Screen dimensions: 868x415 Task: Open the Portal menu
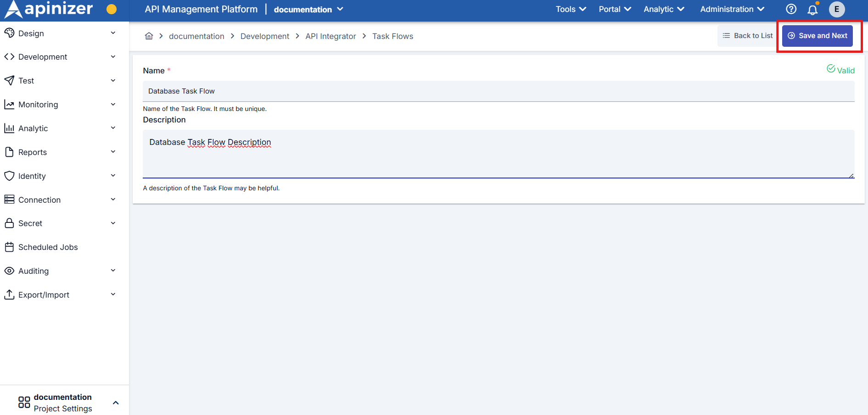pos(614,9)
